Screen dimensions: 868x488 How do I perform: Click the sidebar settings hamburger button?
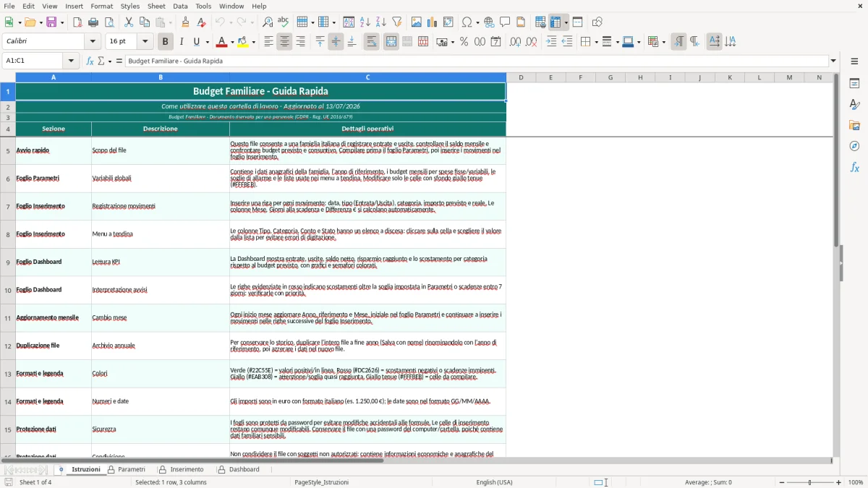854,61
